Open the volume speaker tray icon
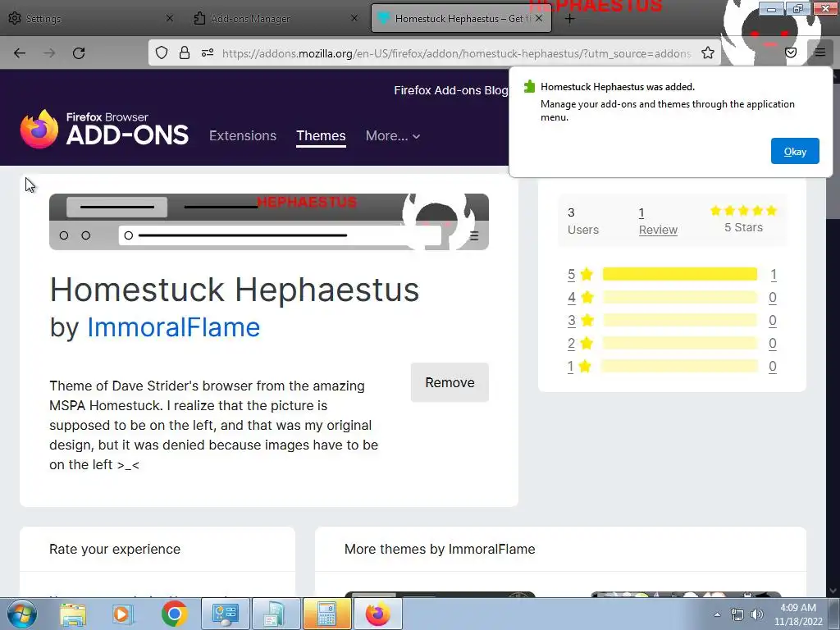The width and height of the screenshot is (840, 630). point(757,615)
